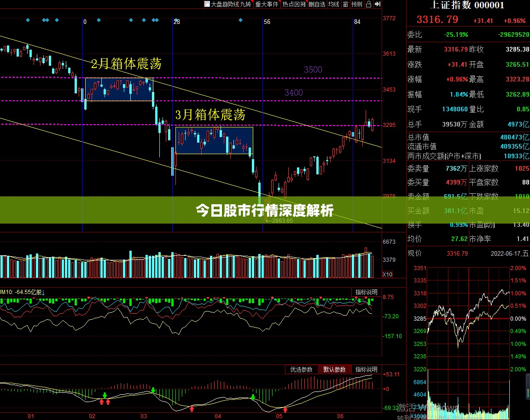Click the cycle line number 28

click(177, 22)
